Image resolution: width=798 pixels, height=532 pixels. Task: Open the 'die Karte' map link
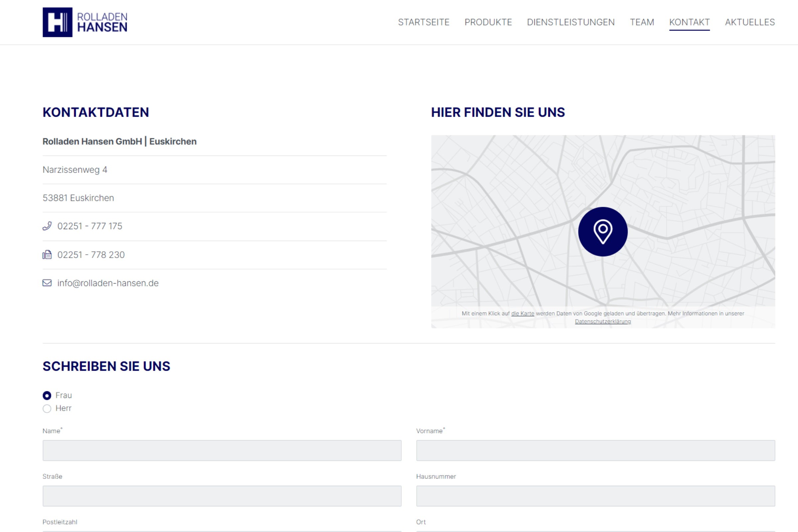[522, 314]
